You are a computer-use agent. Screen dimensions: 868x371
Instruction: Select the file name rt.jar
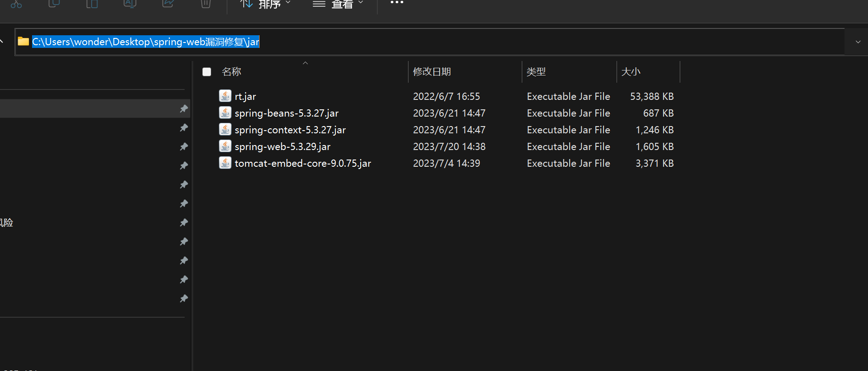pyautogui.click(x=245, y=96)
